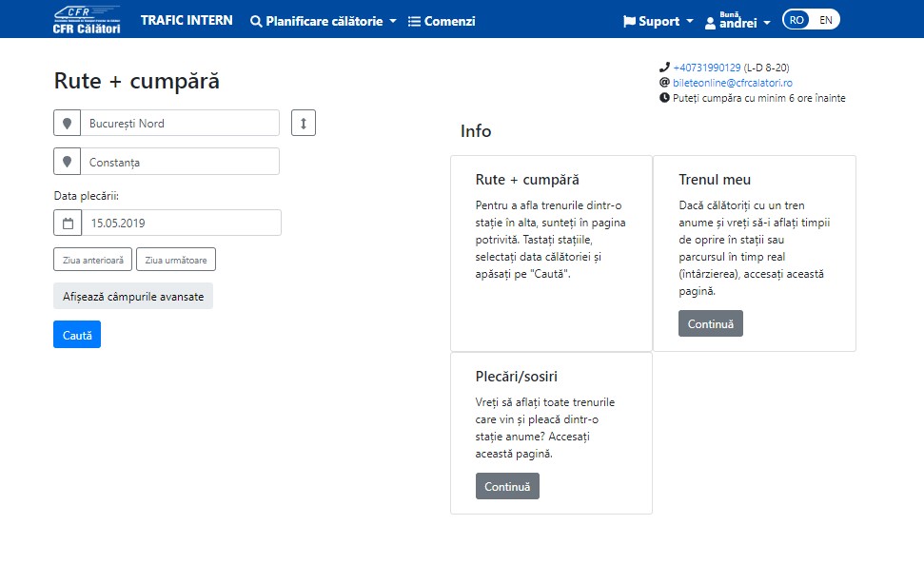Click Continuă in the Plecări/sosiri card
This screenshot has width=924, height=564.
click(x=507, y=486)
